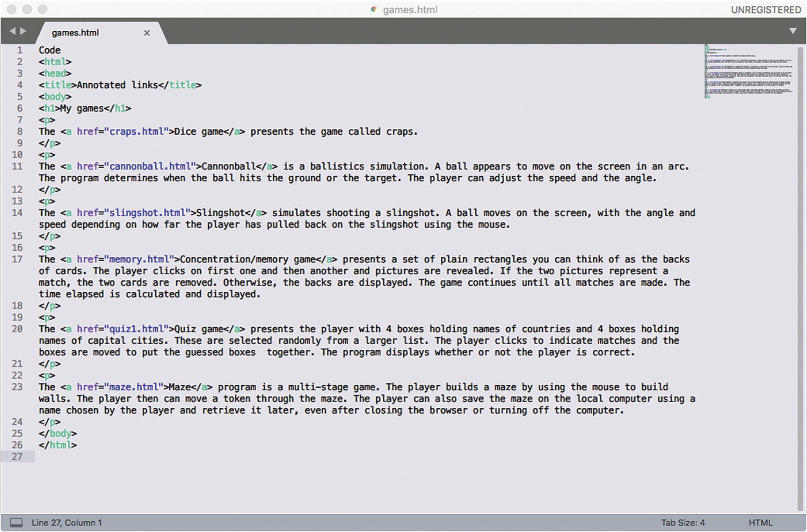Click the forward navigation arrow beside tabs
Image resolution: width=807 pixels, height=532 pixels.
tap(23, 31)
